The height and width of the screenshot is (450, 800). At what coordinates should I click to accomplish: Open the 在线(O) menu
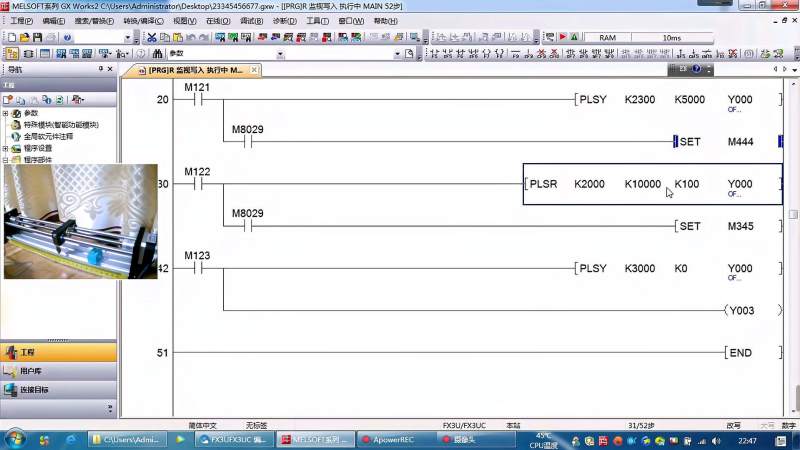point(217,20)
